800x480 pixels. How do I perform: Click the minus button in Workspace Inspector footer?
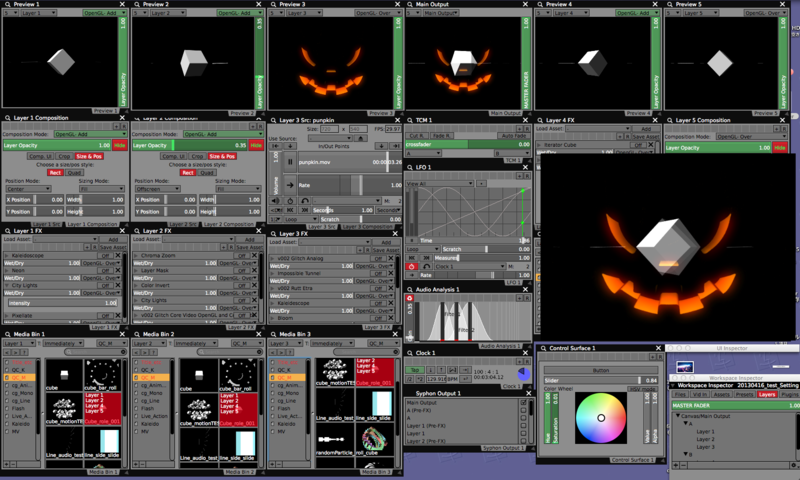(x=683, y=465)
